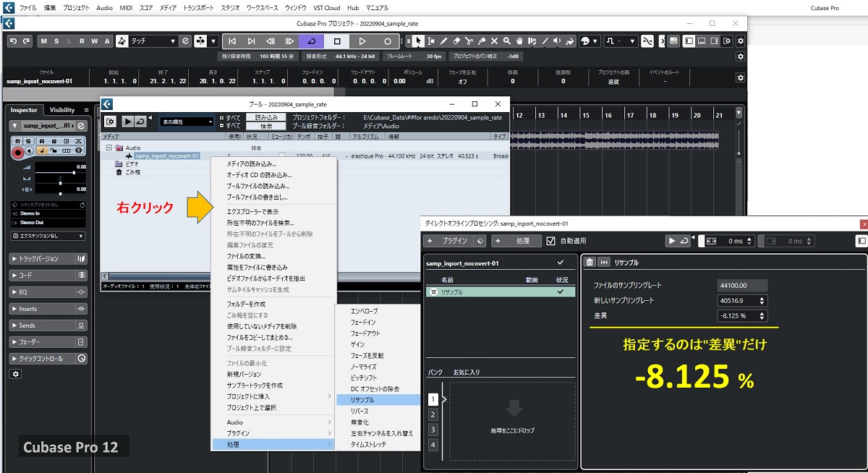This screenshot has width=868, height=473.
Task: Toggle global Solo 'S' in toolbar
Action: 56,41
